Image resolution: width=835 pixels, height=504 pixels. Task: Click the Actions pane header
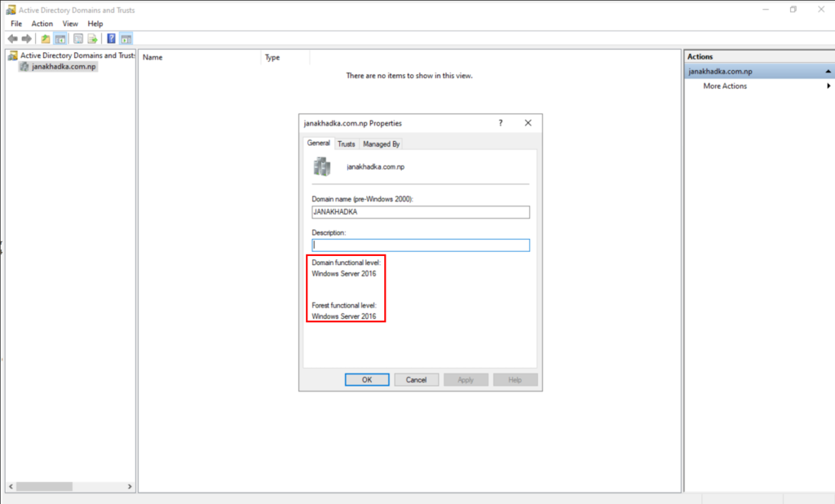(x=759, y=56)
